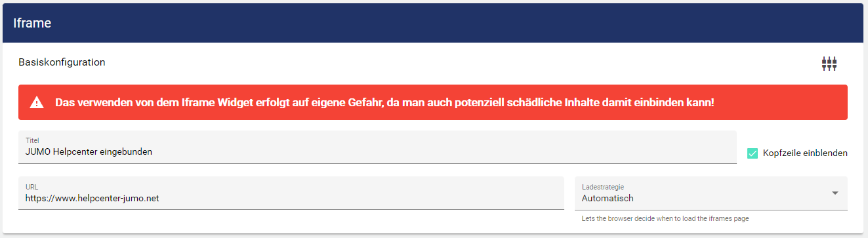Viewport: 868px width, 238px height.
Task: Click the Iframe header title
Action: [x=32, y=23]
